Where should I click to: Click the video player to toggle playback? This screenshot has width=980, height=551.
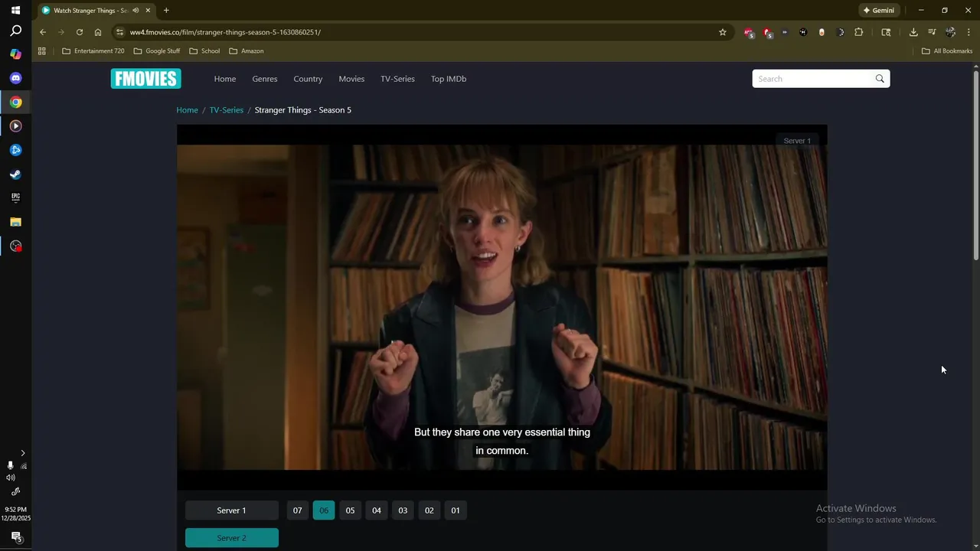502,307
